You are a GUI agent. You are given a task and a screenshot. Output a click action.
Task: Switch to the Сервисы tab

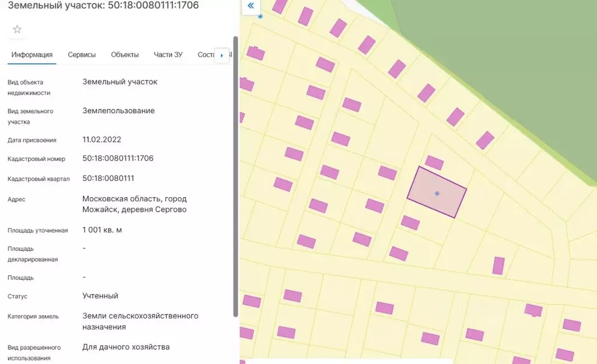(x=82, y=55)
